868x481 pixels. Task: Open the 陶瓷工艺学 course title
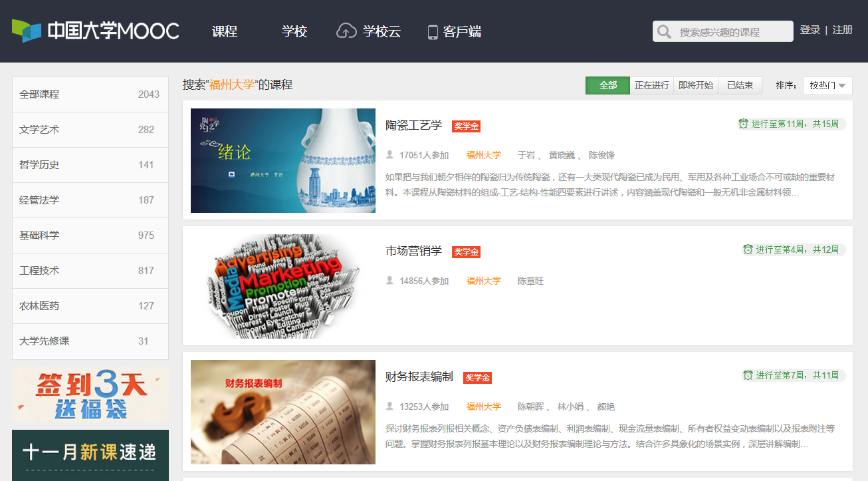coord(413,125)
